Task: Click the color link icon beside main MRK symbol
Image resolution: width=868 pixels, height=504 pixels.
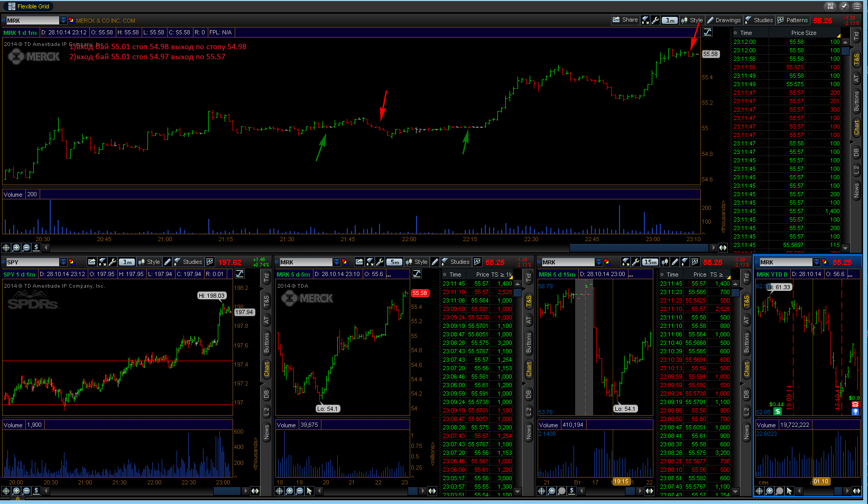Action: [x=71, y=21]
